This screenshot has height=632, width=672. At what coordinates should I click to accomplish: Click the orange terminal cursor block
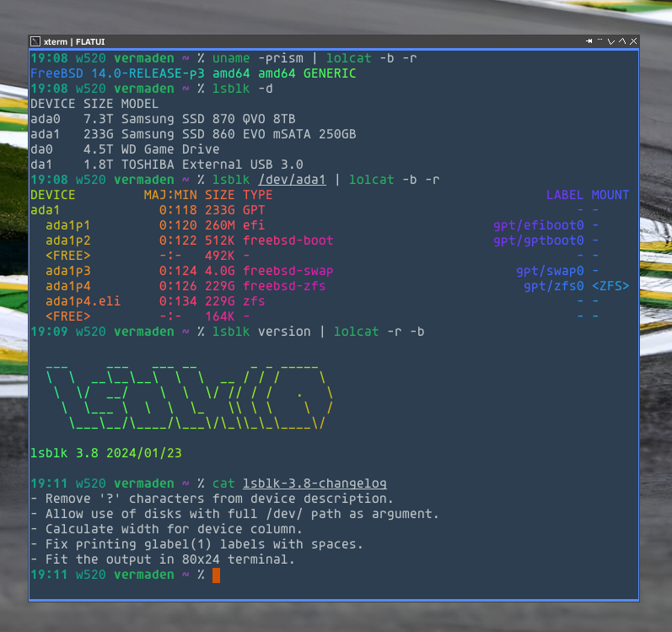pyautogui.click(x=216, y=575)
